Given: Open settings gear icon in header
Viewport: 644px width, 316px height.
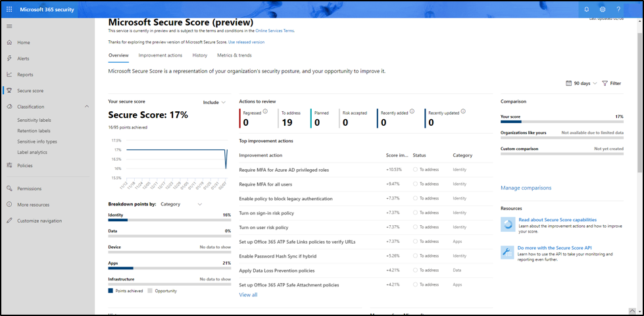Looking at the screenshot, I should point(603,9).
